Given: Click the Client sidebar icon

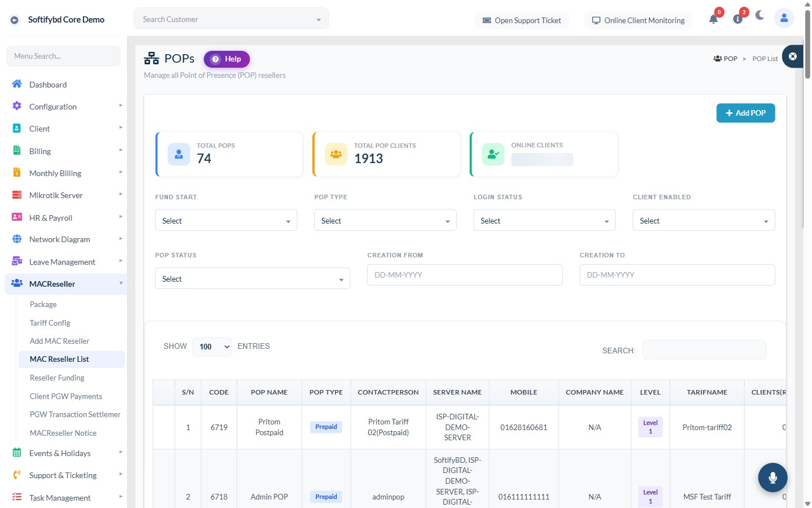Looking at the screenshot, I should (x=17, y=128).
